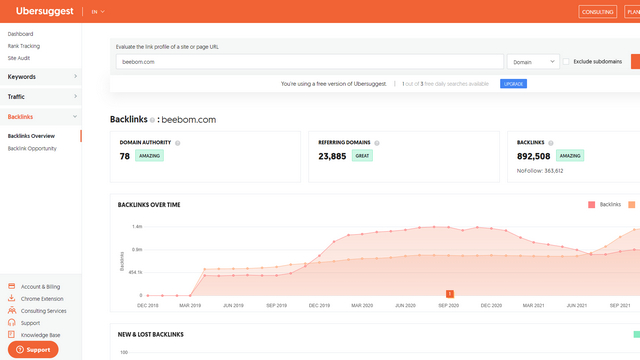Collapse the Backlinks menu section
Image resolution: width=640 pixels, height=360 pixels.
pos(41,117)
